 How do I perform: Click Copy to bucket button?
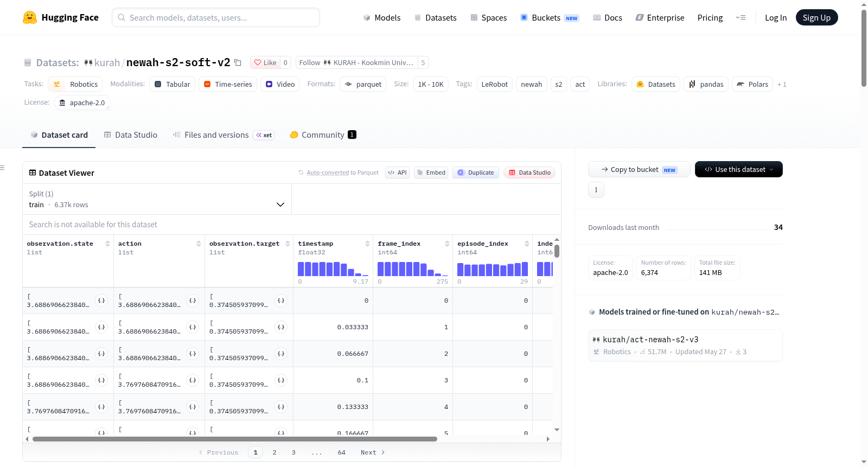[639, 169]
